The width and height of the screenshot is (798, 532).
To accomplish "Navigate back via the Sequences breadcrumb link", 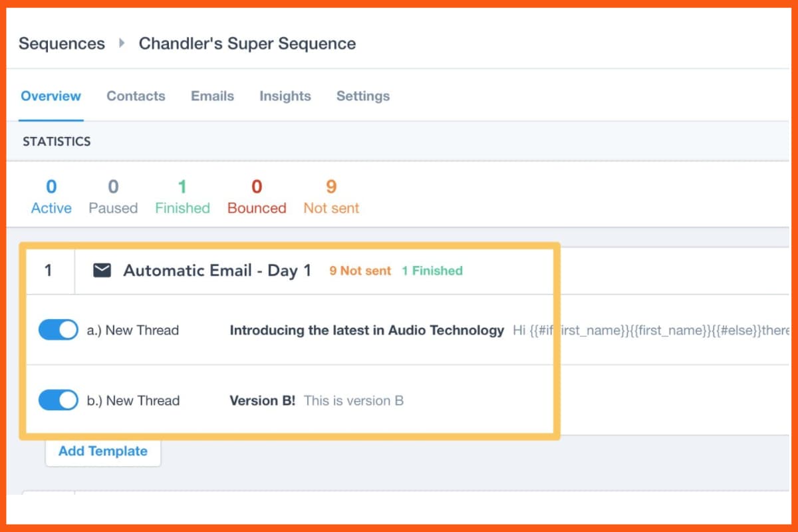I will 62,43.
